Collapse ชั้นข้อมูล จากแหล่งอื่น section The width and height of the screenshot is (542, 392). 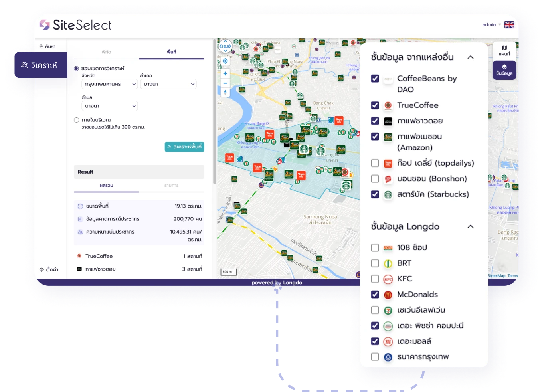tap(471, 57)
